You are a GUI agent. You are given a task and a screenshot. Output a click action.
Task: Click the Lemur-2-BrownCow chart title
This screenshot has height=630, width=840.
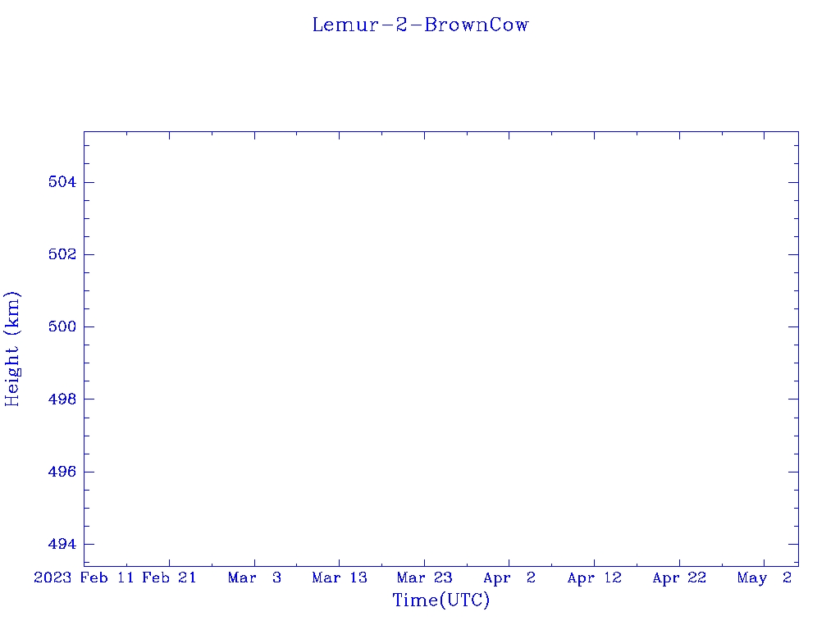[x=421, y=25]
